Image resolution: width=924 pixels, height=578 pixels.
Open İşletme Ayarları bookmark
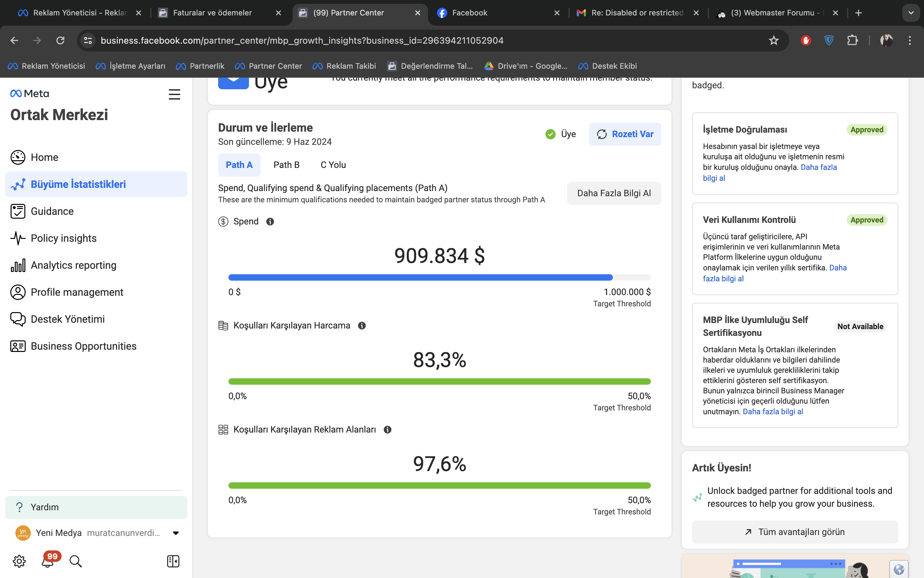pos(130,66)
